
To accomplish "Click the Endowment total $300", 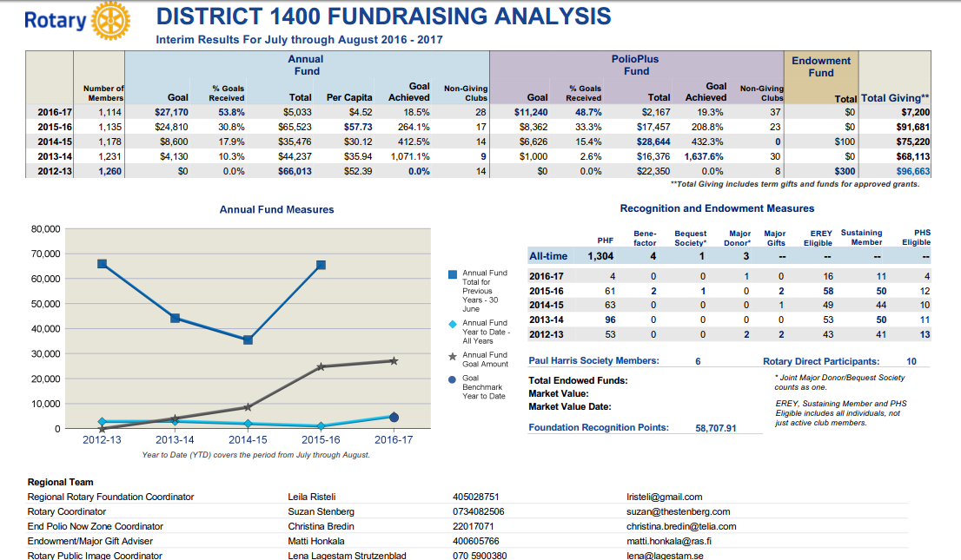I will (845, 172).
